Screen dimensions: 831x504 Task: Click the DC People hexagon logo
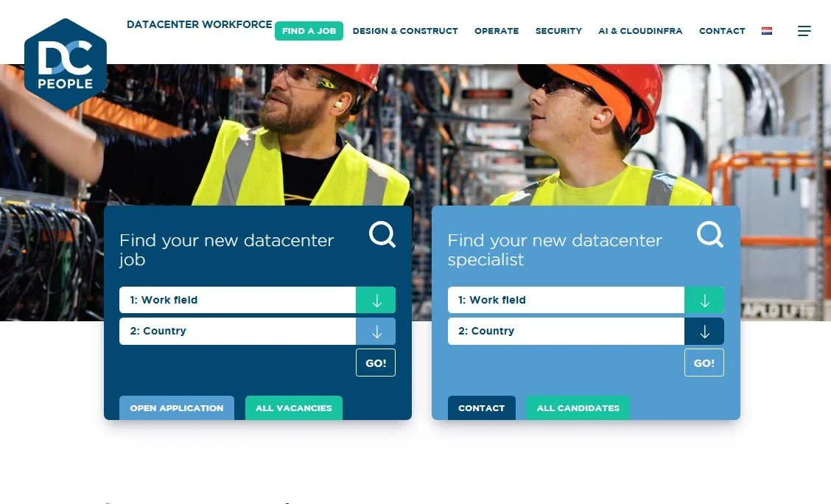(x=65, y=65)
